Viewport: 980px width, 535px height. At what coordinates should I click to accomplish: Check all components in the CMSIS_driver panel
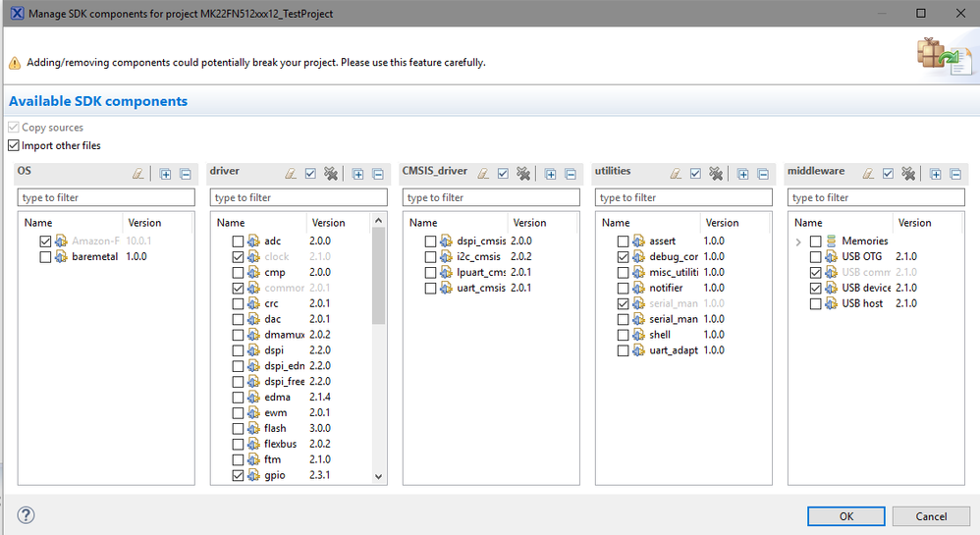503,174
